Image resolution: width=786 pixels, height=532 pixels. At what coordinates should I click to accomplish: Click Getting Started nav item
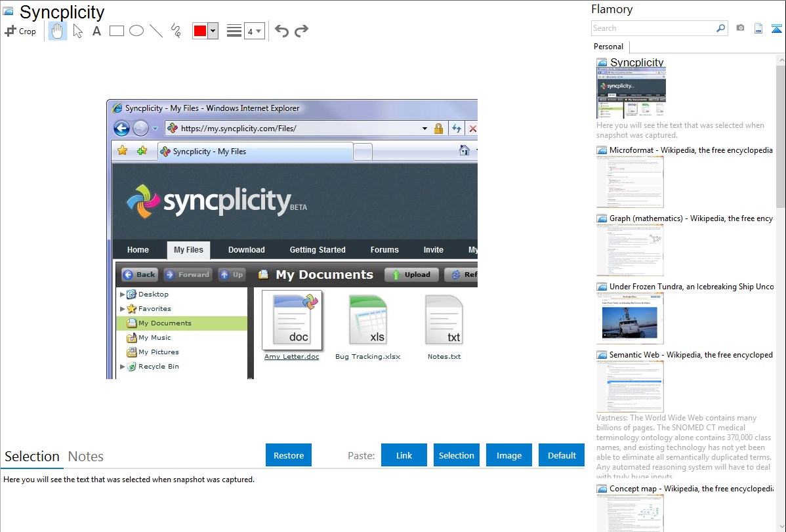click(318, 250)
